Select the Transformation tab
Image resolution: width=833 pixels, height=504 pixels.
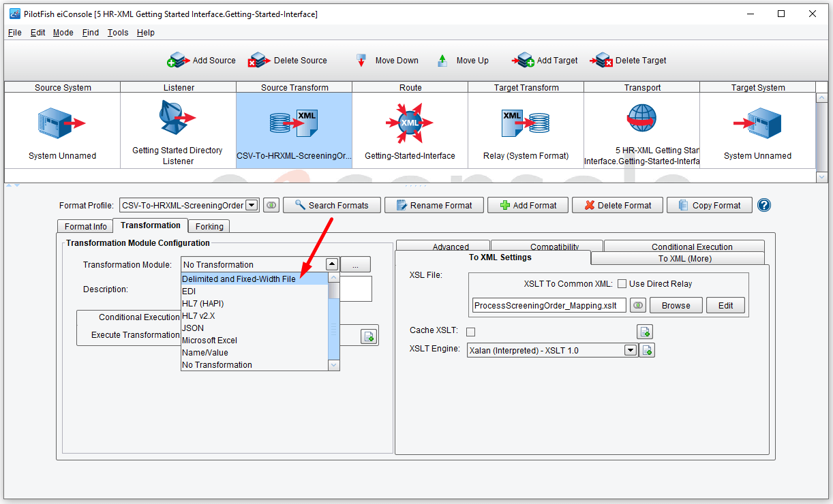(151, 225)
